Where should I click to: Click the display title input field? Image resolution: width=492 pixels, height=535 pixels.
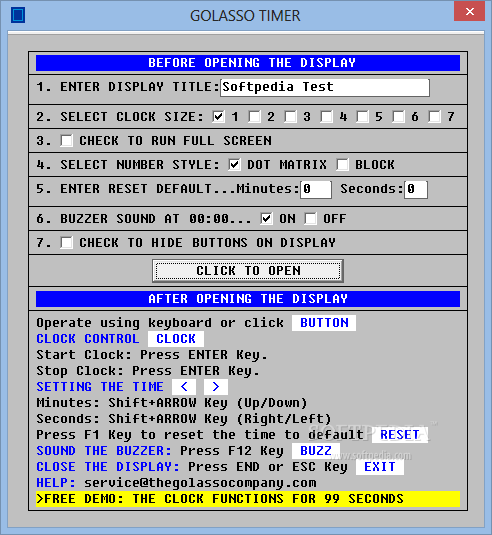(x=324, y=87)
